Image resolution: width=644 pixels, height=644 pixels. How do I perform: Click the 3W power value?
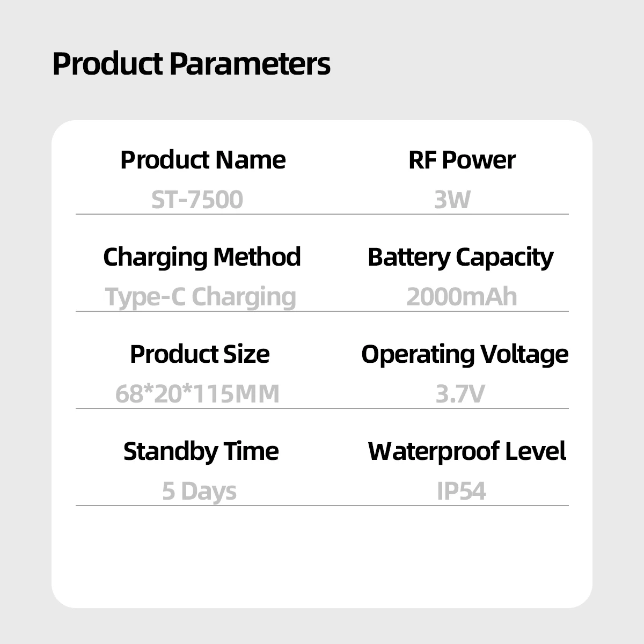[452, 200]
